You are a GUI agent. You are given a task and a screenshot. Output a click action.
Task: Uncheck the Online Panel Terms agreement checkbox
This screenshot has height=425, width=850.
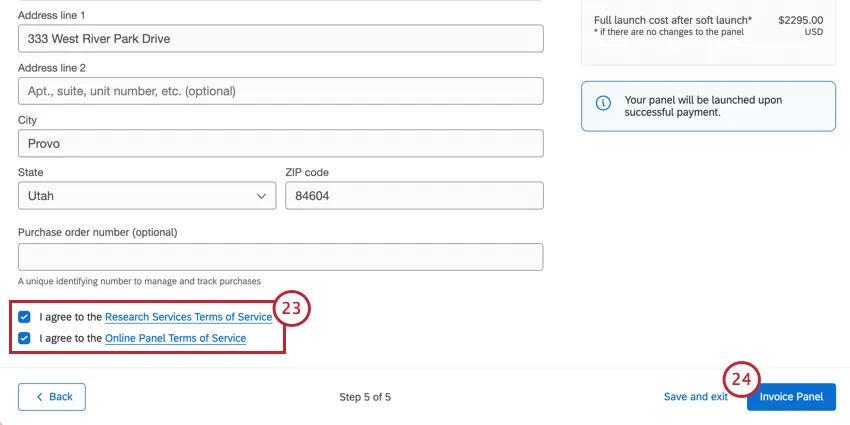[25, 339]
